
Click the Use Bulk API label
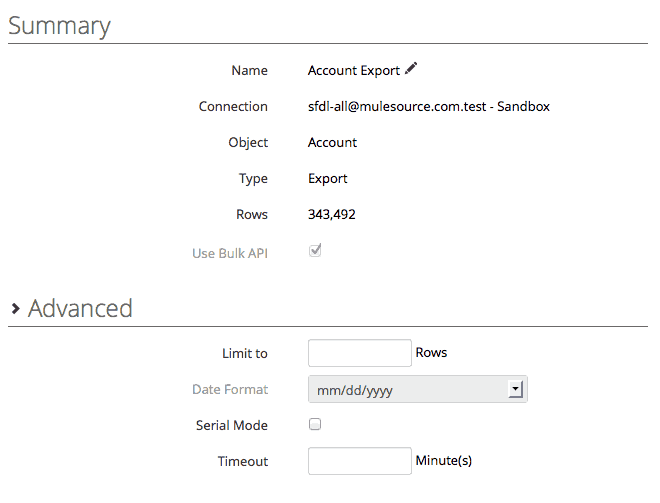tap(229, 253)
